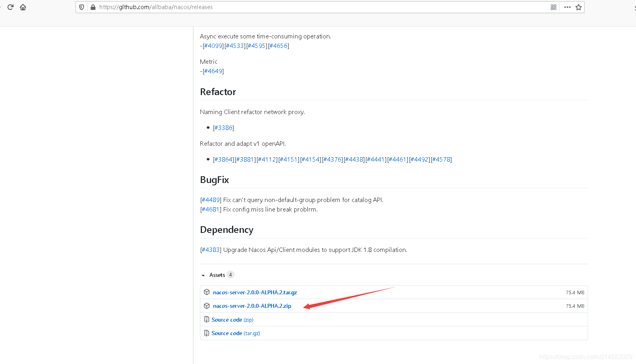The height and width of the screenshot is (364, 636).
Task: Download nacos-server-2.0.0-ALPHA.2.zip
Action: click(252, 306)
